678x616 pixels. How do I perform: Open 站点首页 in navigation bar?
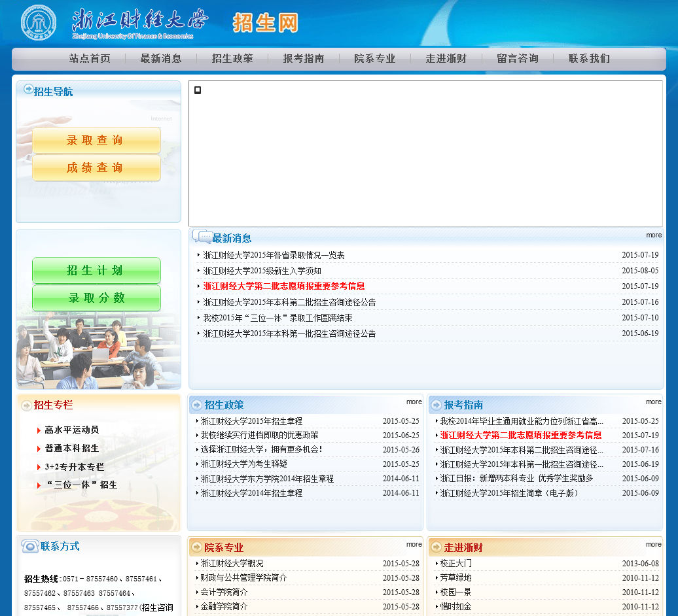point(90,59)
